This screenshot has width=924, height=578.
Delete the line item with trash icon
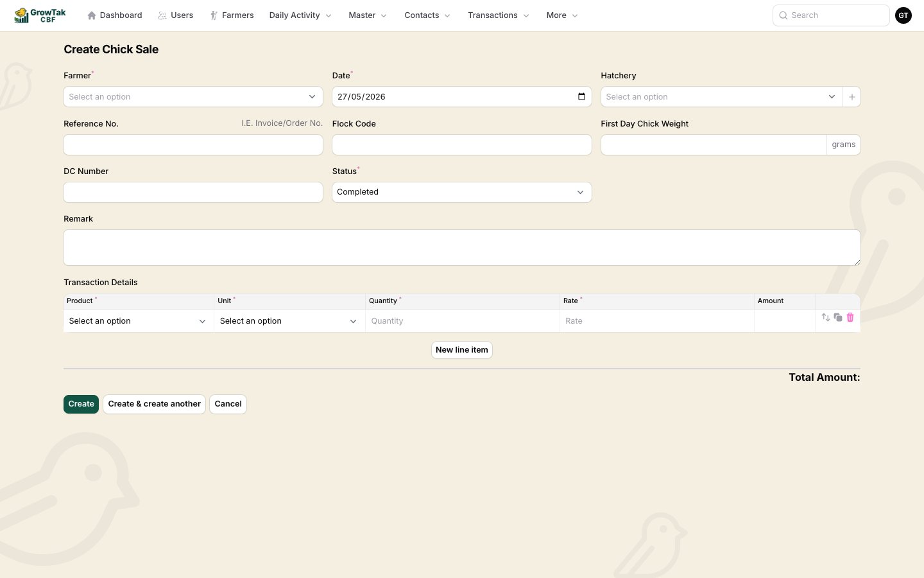(x=850, y=317)
